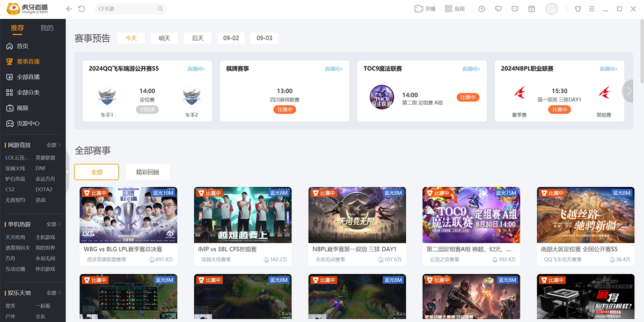Click 车手1 team logo
This screenshot has height=322, width=644.
(107, 97)
